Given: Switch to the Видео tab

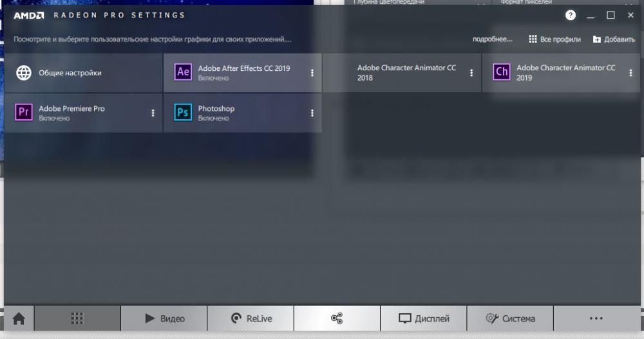Looking at the screenshot, I should coord(164,318).
